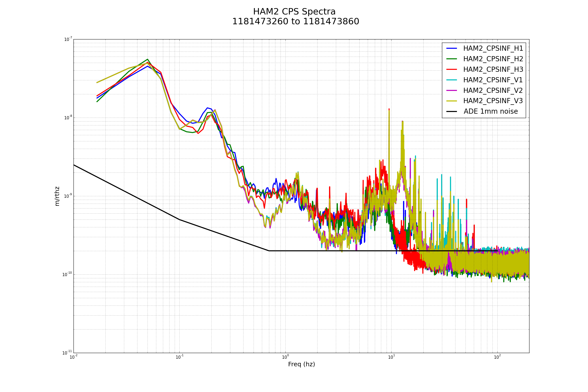
Task: Click the 'Freq (hz)' x-axis label
Action: (x=302, y=365)
